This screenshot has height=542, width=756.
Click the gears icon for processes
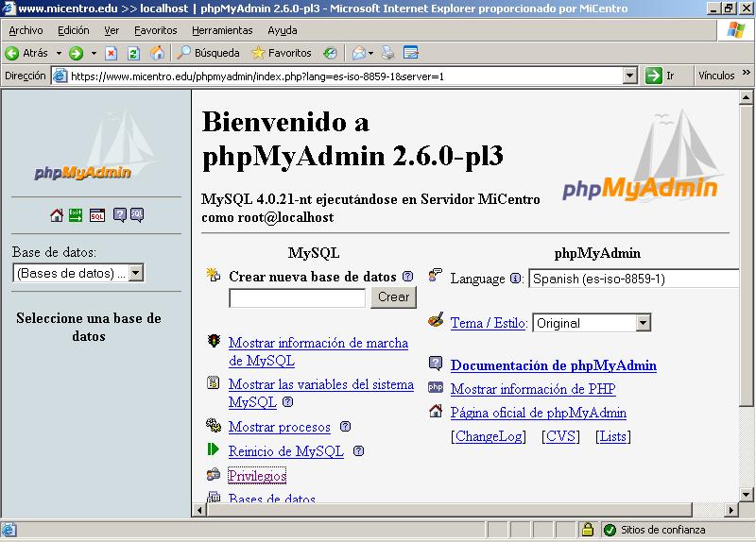point(214,425)
